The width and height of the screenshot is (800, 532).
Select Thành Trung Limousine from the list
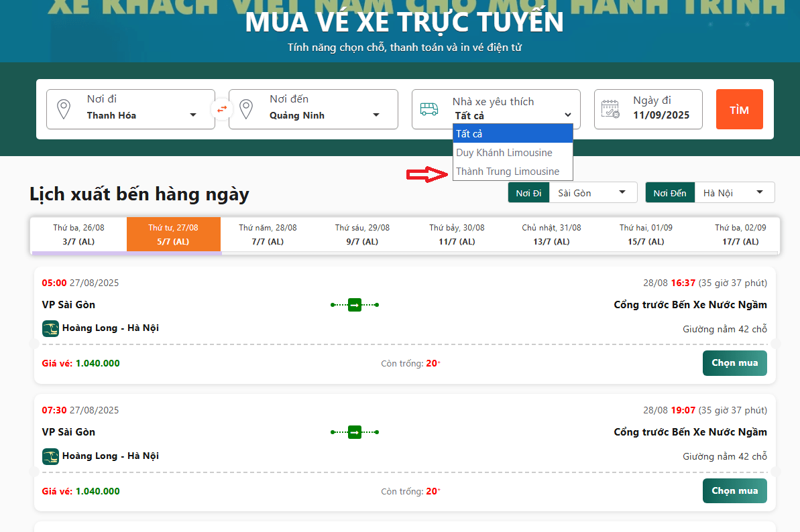[x=508, y=172]
